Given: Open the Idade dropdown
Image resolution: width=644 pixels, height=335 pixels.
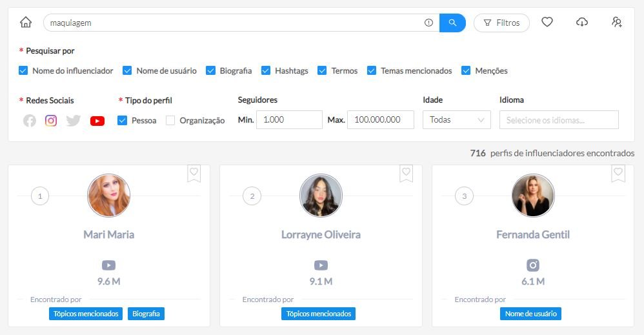Looking at the screenshot, I should 456,120.
